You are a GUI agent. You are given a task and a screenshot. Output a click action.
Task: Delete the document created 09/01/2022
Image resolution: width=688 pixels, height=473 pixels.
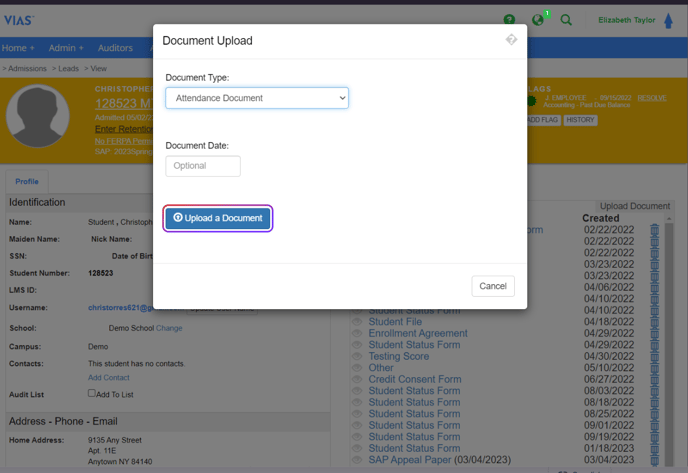click(654, 425)
